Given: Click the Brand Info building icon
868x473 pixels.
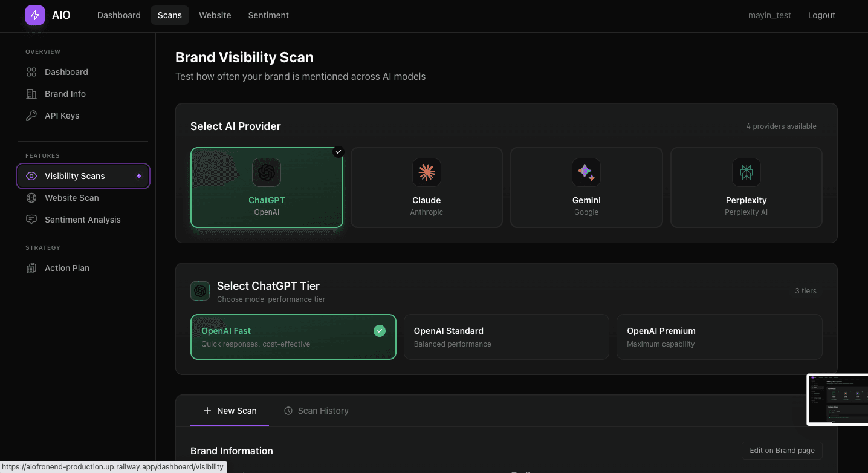Looking at the screenshot, I should point(31,94).
